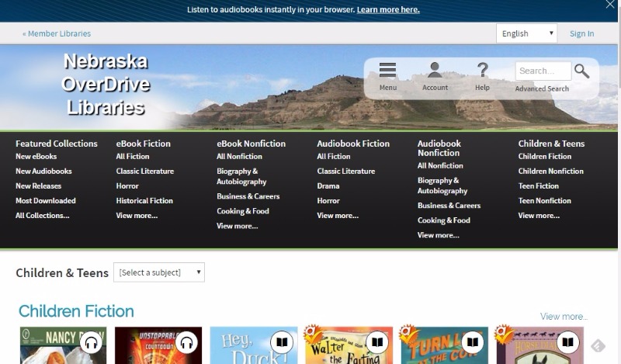
Task: Click book icon on Horse Diaries cover
Action: [x=567, y=342]
